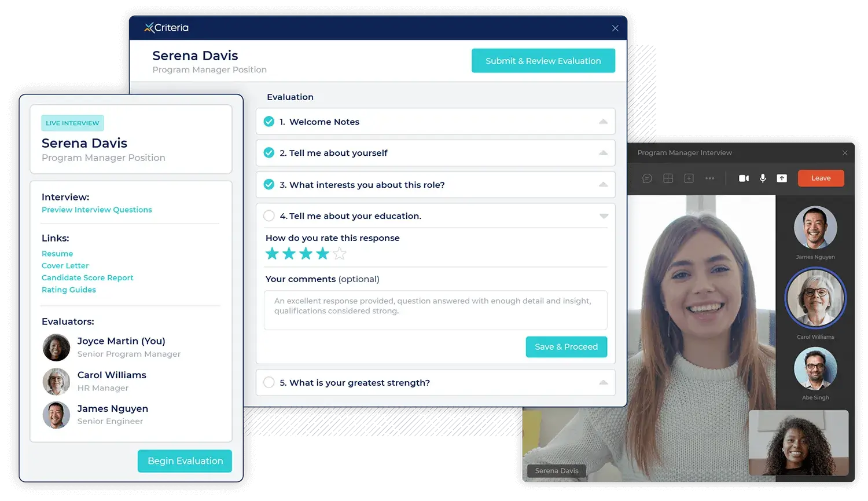Set rating to five stars

tap(340, 253)
